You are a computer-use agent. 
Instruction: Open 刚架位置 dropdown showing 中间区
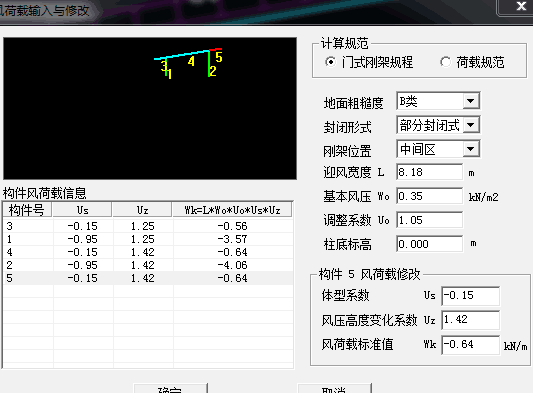[438, 149]
